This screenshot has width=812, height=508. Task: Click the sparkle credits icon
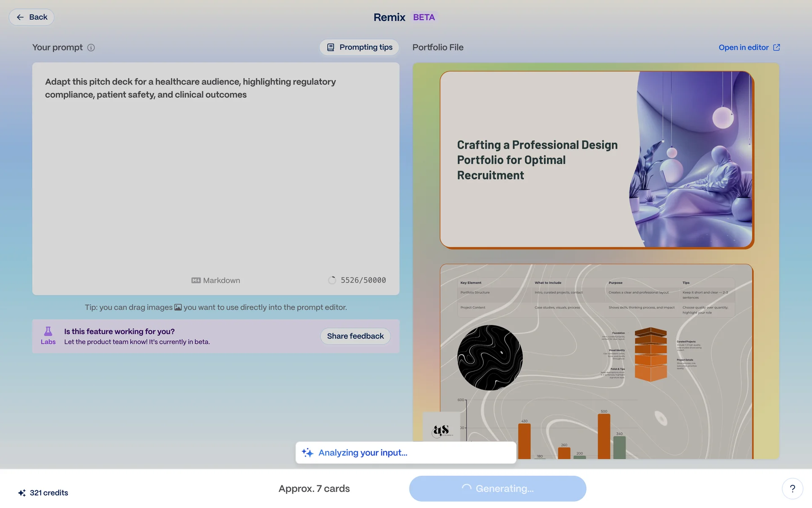tap(22, 493)
